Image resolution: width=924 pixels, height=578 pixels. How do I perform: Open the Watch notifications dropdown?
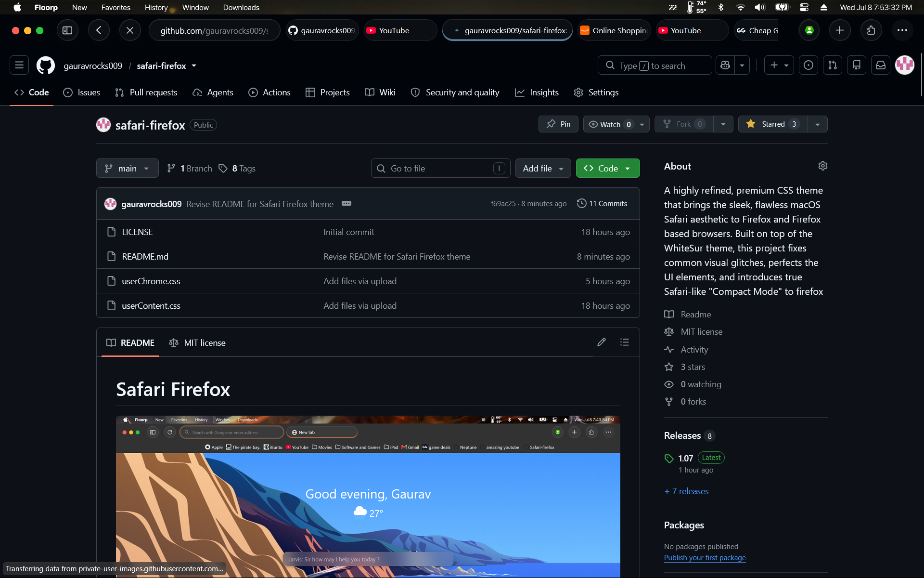click(616, 124)
